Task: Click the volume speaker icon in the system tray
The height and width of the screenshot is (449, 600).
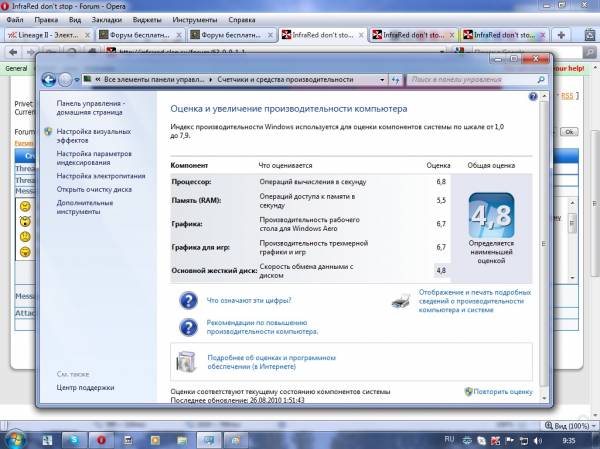Action: pyautogui.click(x=538, y=440)
